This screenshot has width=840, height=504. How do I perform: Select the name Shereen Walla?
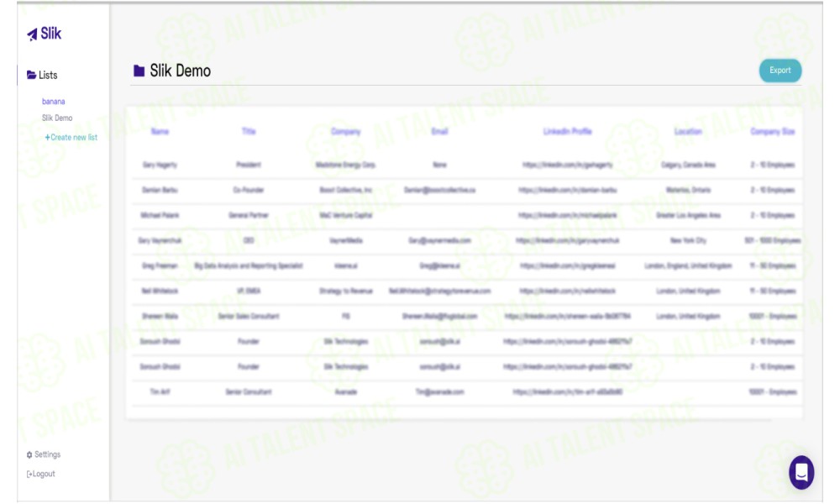[x=160, y=316]
